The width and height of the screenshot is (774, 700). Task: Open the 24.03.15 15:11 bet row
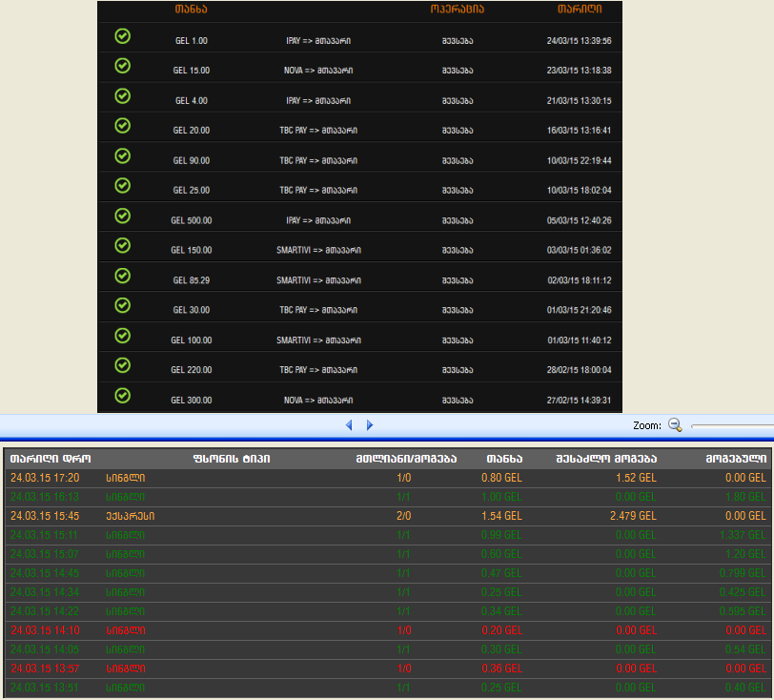[388, 535]
